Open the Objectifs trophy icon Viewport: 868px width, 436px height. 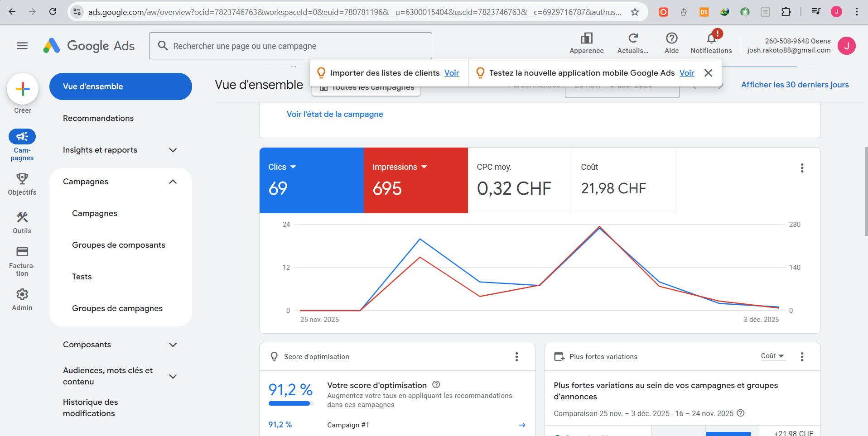pyautogui.click(x=22, y=179)
